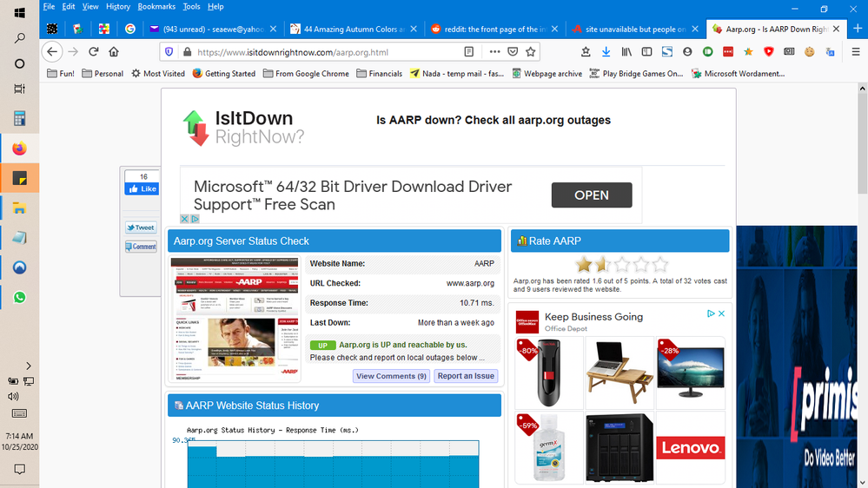
Task: Click the clock in the taskbar
Action: pyautogui.click(x=19, y=441)
